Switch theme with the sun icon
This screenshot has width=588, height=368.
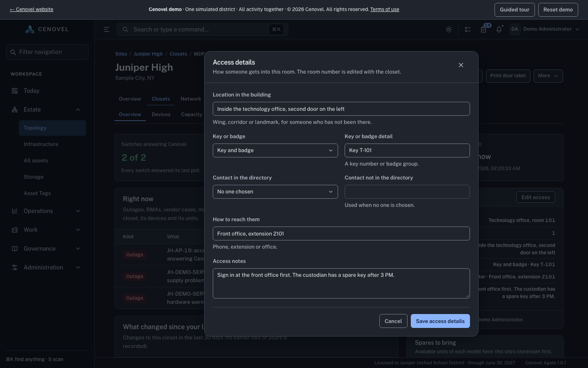(449, 29)
